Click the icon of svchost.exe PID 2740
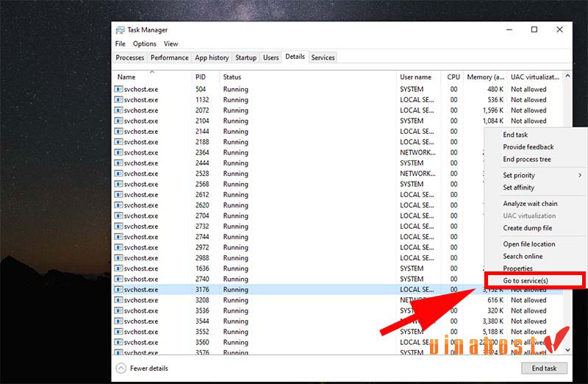The width and height of the screenshot is (588, 384). pyautogui.click(x=118, y=279)
